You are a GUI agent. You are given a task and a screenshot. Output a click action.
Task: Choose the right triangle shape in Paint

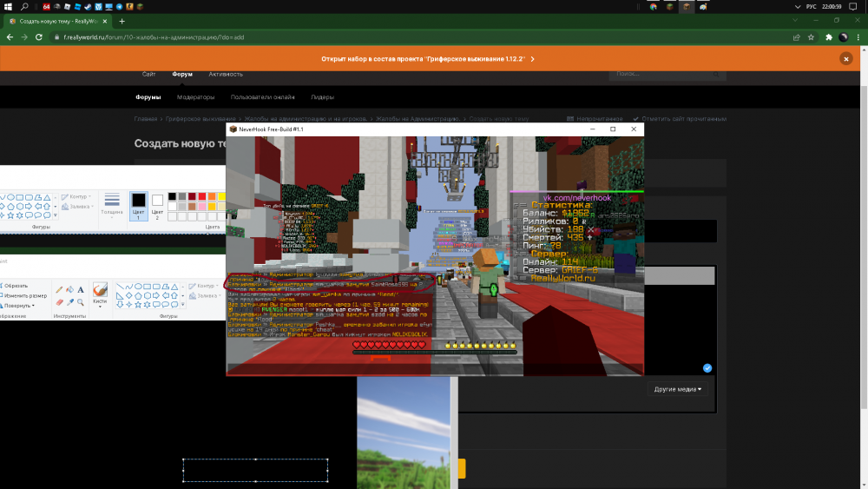point(120,295)
